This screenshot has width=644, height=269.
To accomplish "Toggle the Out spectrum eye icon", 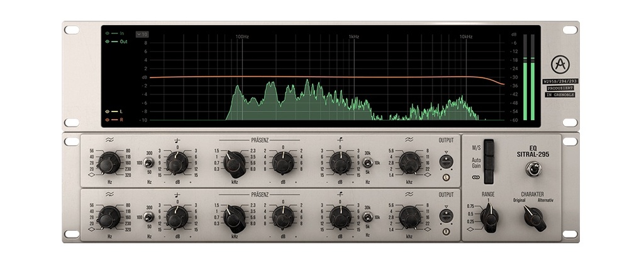I will coord(107,42).
